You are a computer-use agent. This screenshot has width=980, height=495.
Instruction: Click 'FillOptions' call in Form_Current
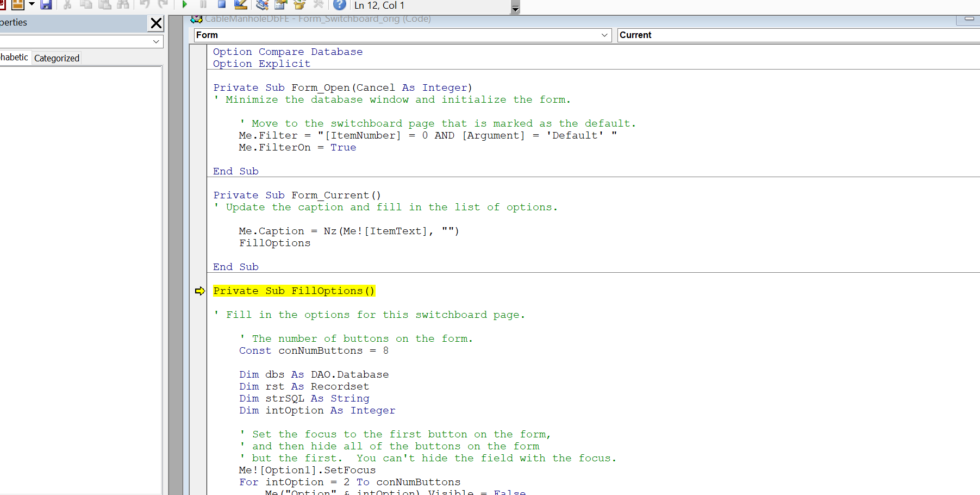coord(274,243)
